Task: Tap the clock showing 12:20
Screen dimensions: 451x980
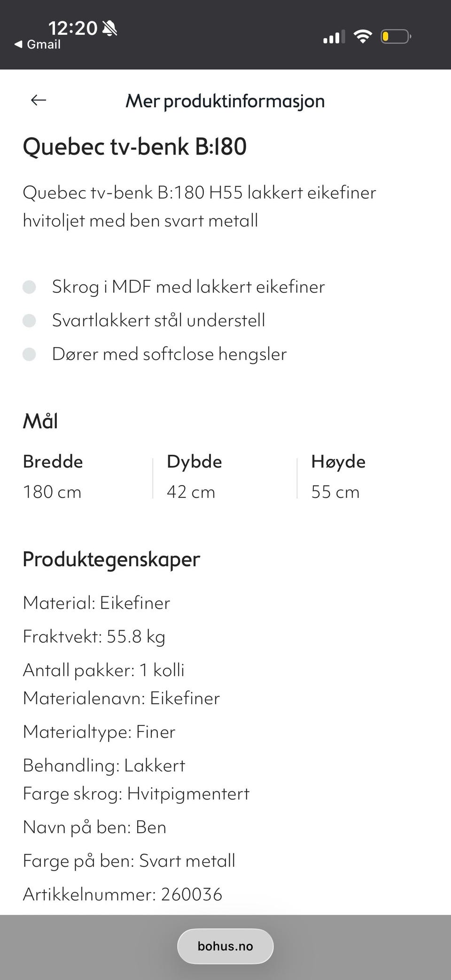Action: 73,27
